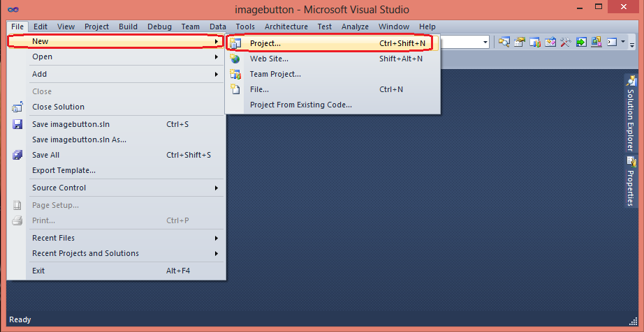This screenshot has height=332, width=644.
Task: Click the window resize grip in status bar
Action: click(x=633, y=321)
